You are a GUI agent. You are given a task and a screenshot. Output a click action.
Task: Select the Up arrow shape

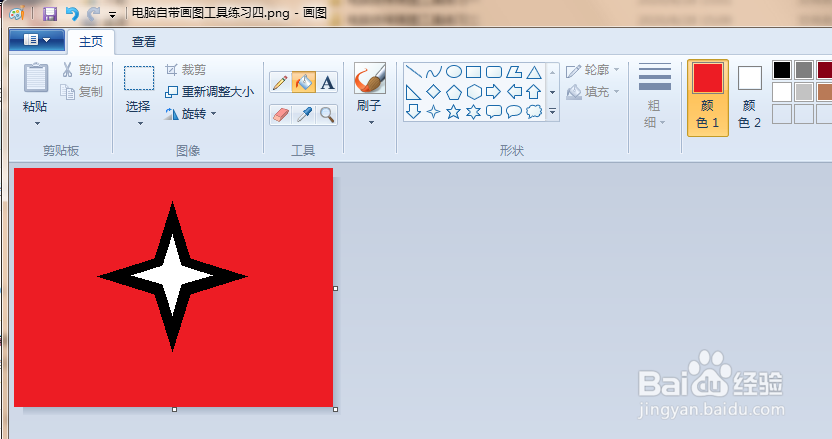pos(534,92)
